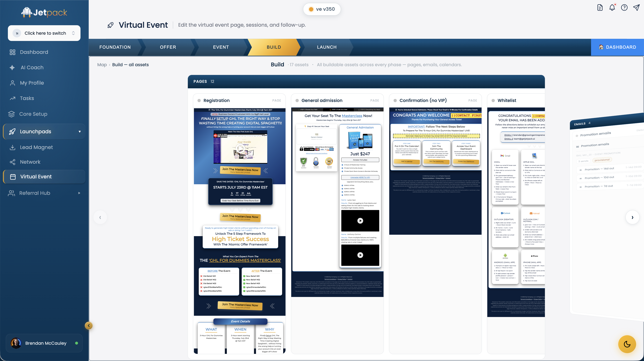The image size is (644, 361).
Task: Open the help question mark icon
Action: coord(624,8)
